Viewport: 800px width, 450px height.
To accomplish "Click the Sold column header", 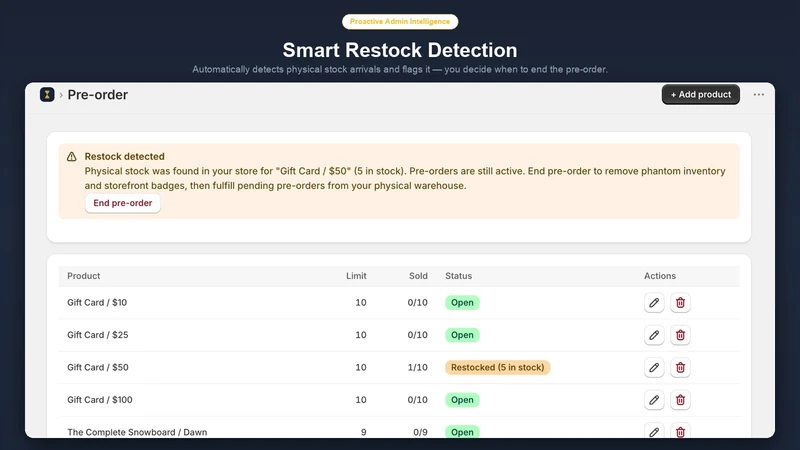I will pos(418,276).
